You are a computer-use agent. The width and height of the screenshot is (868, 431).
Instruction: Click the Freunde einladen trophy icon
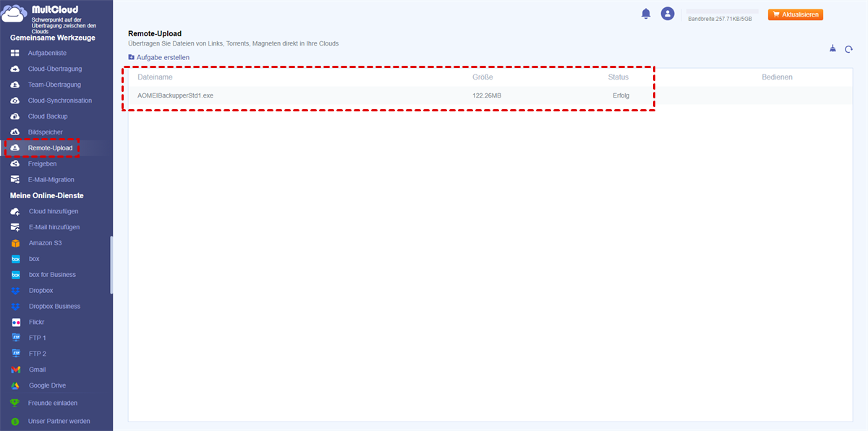pyautogui.click(x=15, y=403)
